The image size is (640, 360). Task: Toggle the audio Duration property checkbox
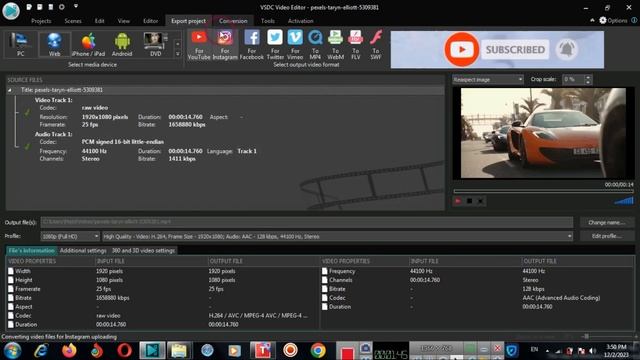[325, 307]
